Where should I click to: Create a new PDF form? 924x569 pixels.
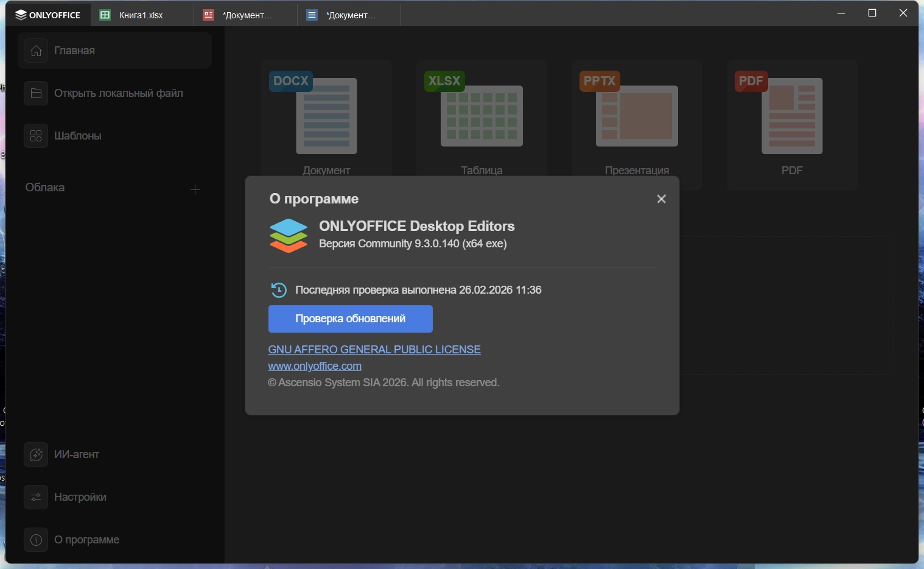(792, 125)
